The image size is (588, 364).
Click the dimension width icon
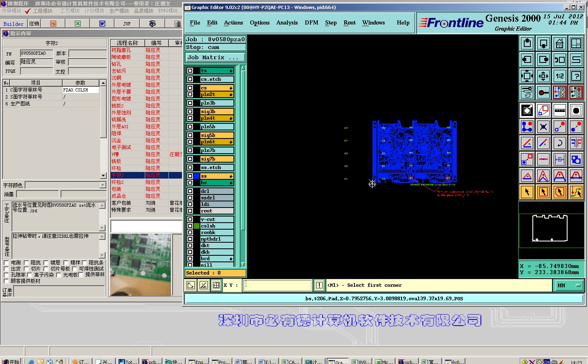click(x=560, y=159)
